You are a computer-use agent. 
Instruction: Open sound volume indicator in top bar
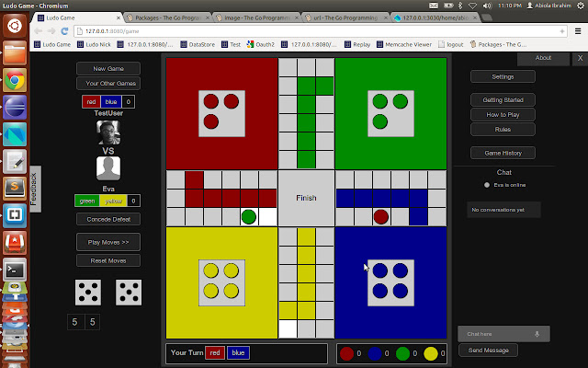coord(487,6)
